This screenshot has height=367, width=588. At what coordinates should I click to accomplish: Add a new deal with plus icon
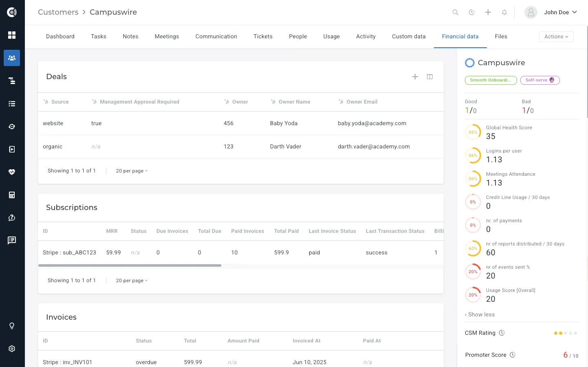pos(415,77)
